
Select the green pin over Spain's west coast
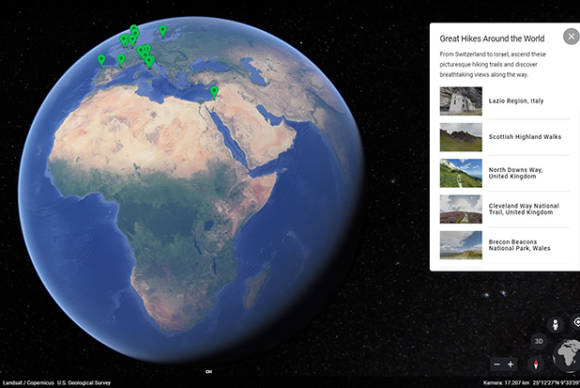[101, 60]
